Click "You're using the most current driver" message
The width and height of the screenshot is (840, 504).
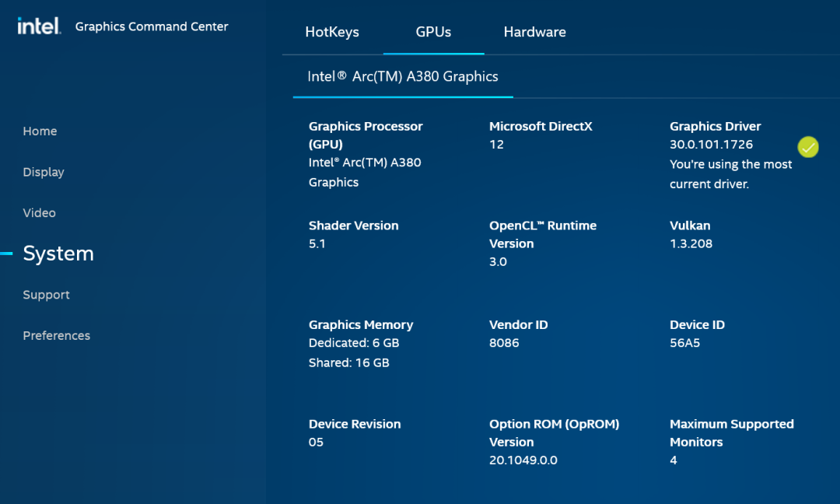730,174
